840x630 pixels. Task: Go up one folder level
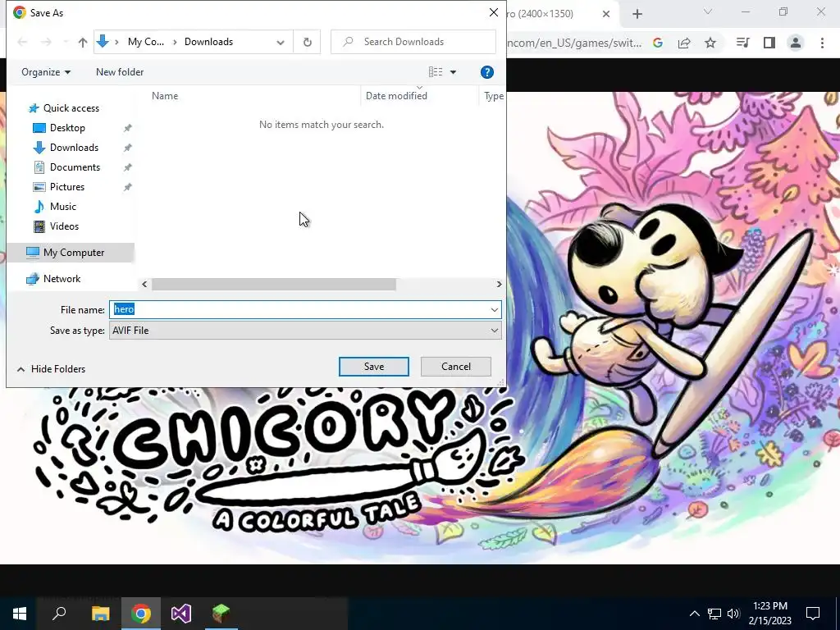click(x=83, y=42)
